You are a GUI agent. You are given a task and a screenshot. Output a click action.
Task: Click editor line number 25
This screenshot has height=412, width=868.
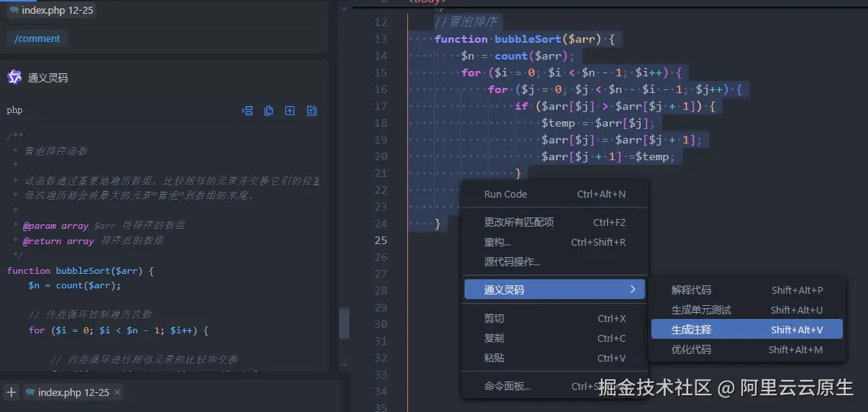coord(381,240)
